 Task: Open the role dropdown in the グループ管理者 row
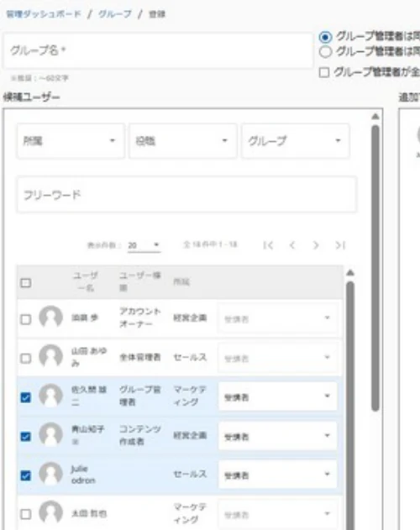tap(278, 396)
